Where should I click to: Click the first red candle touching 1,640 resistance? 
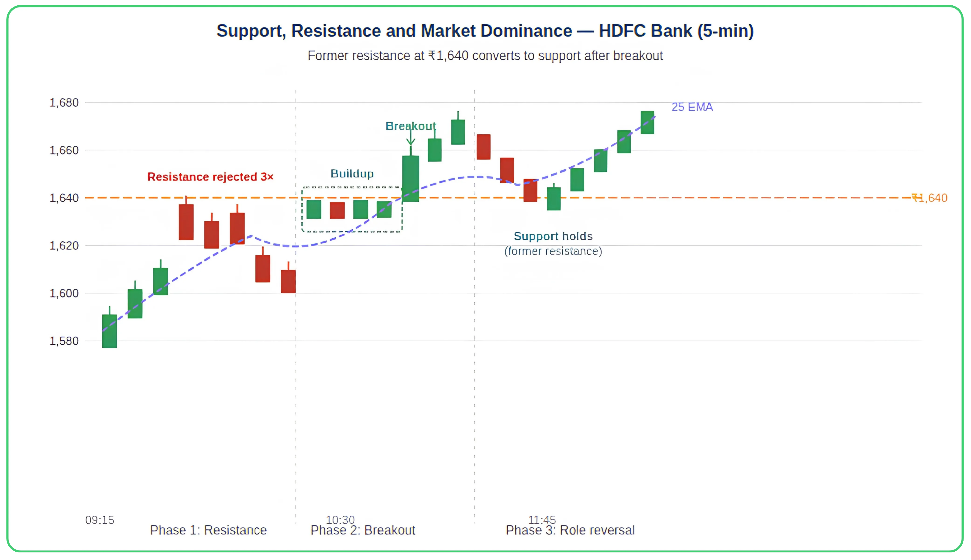point(186,222)
